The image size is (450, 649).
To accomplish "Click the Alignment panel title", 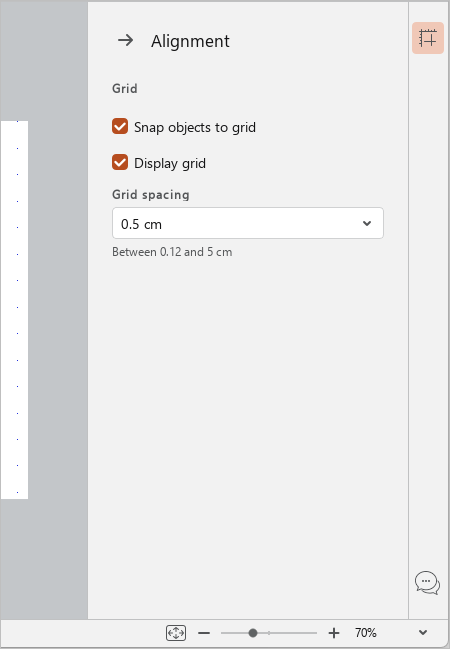I will 190,41.
